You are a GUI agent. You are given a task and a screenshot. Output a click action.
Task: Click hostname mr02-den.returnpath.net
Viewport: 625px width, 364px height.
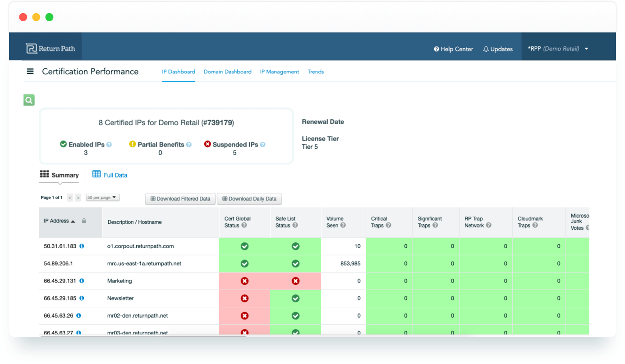click(x=138, y=315)
